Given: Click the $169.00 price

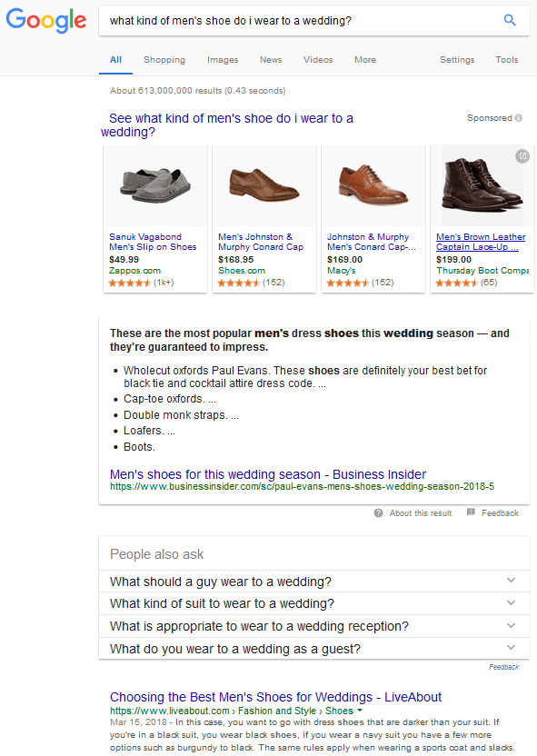Looking at the screenshot, I should (344, 259).
